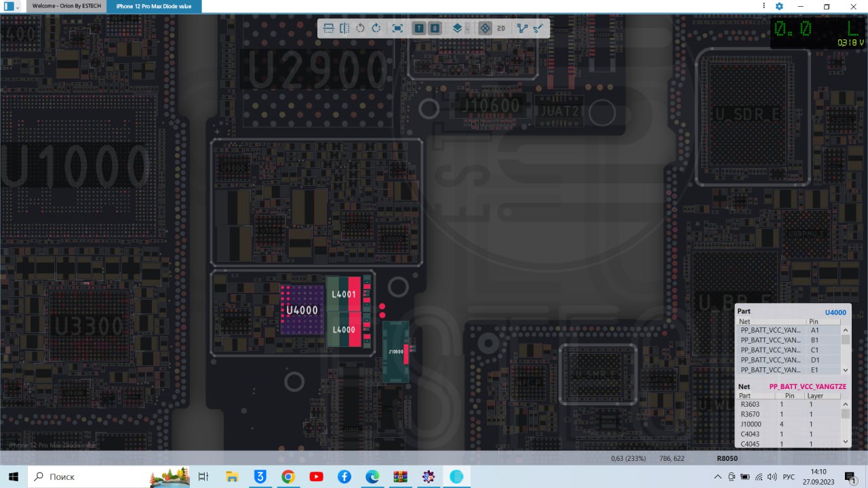Open WinRAR from taskbar

(400, 476)
